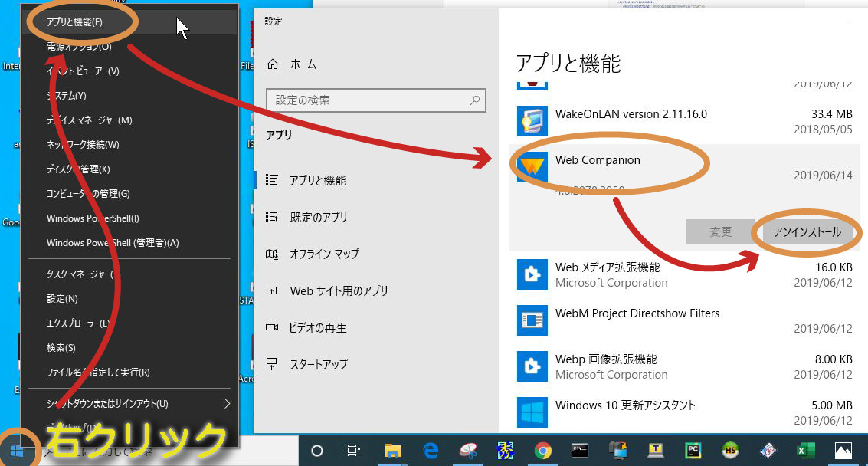
Task: Click the Web メディア拡張機能 app icon
Action: (x=532, y=274)
